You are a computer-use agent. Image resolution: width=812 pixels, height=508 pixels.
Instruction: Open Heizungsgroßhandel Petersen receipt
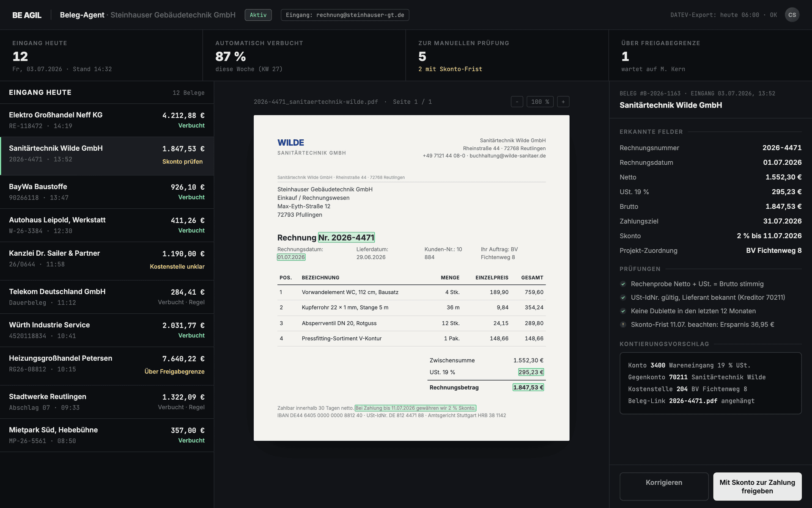point(107,366)
